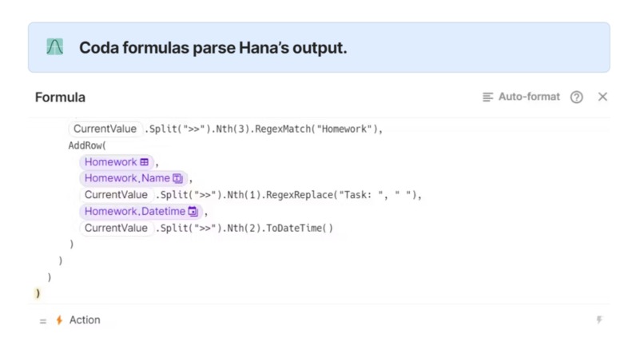Click the table icon on Homework chip
644x362 pixels.
(x=144, y=162)
